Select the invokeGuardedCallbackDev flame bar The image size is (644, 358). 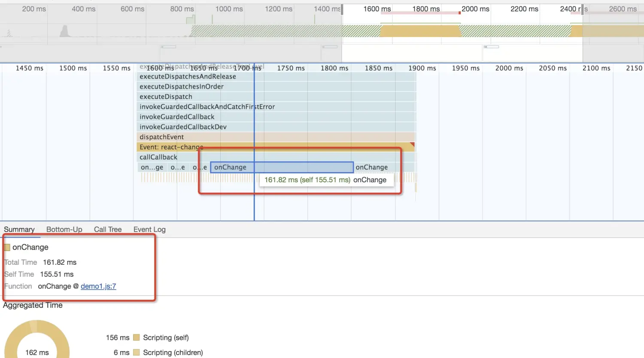(276, 127)
